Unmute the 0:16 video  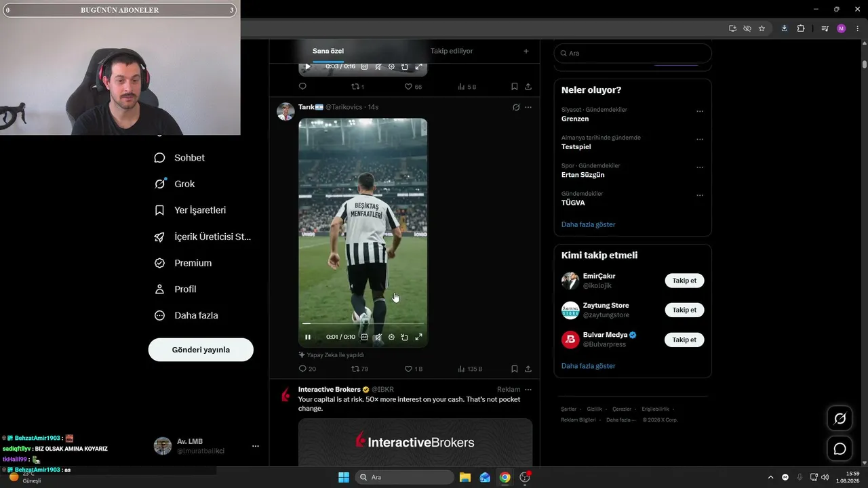[378, 66]
